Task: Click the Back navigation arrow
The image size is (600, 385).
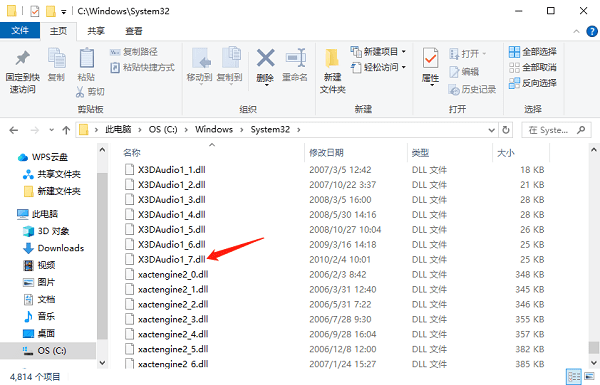Action: point(14,130)
